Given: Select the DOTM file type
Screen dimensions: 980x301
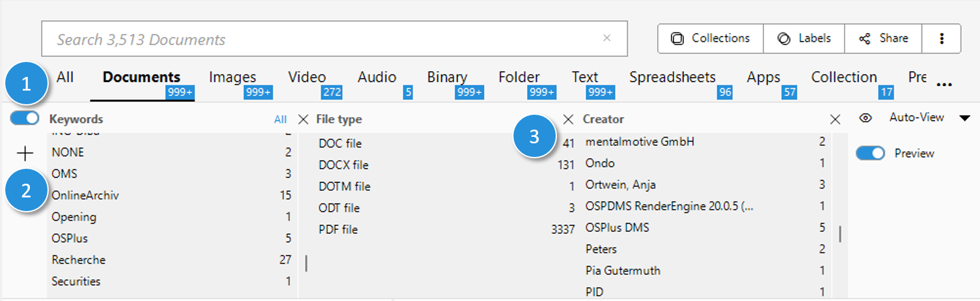Looking at the screenshot, I should [x=446, y=186].
